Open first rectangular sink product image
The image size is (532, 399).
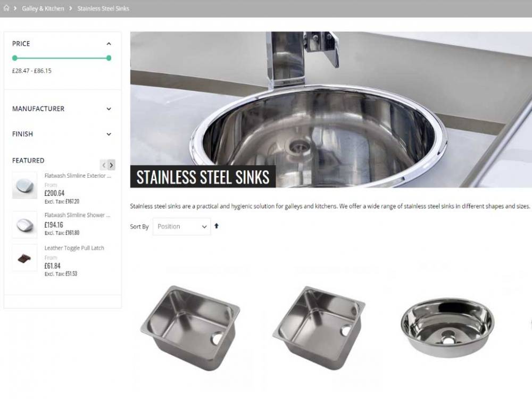[190, 328]
